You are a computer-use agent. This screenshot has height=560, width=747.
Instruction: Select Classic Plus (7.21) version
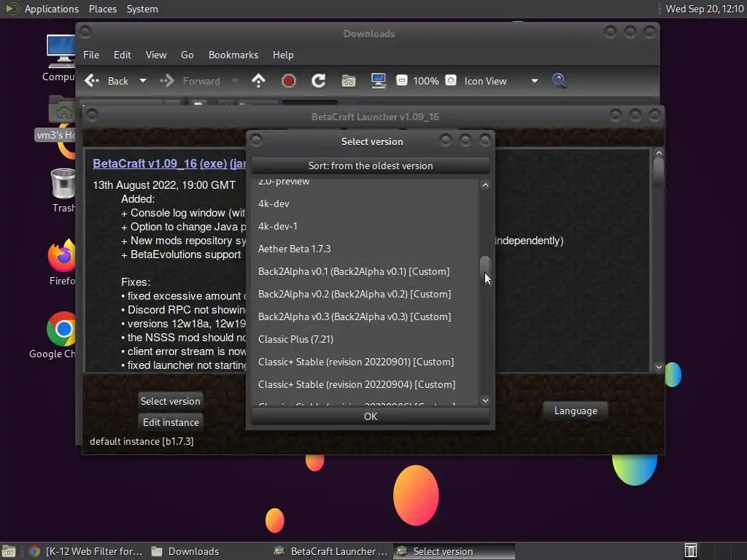364,339
